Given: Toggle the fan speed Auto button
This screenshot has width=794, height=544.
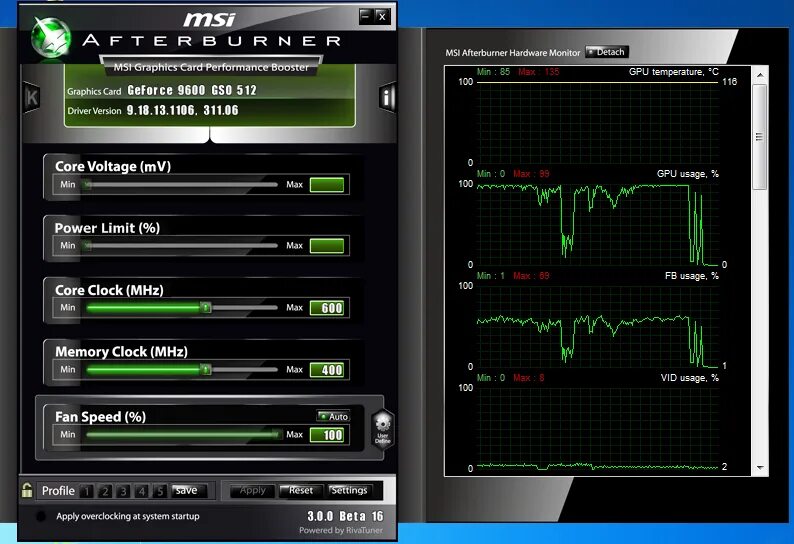Looking at the screenshot, I should pos(333,416).
